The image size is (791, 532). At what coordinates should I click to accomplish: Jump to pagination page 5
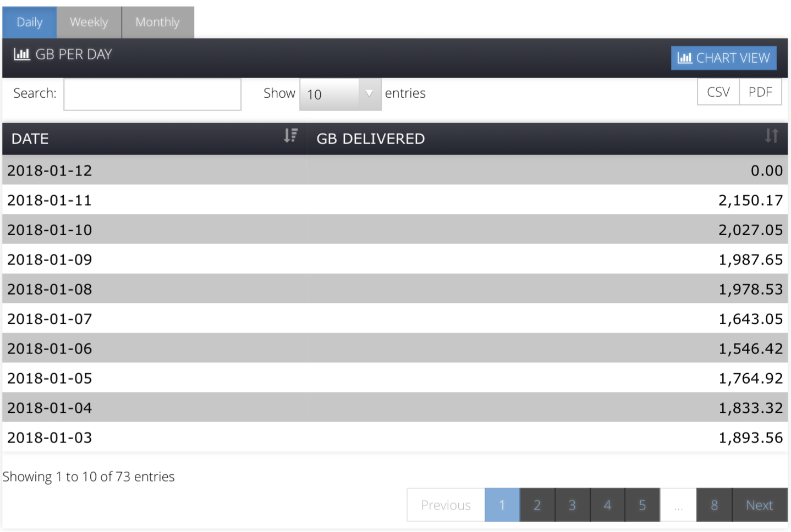642,505
